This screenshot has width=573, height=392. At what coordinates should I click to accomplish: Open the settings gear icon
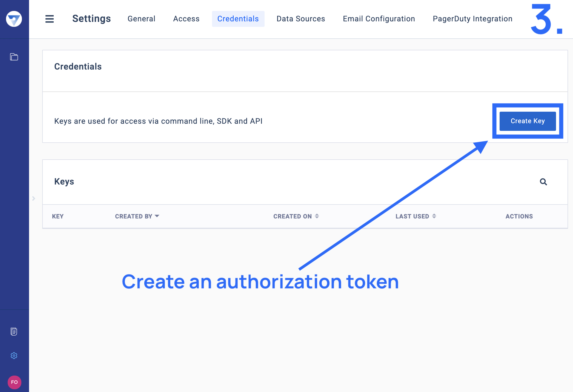(14, 356)
